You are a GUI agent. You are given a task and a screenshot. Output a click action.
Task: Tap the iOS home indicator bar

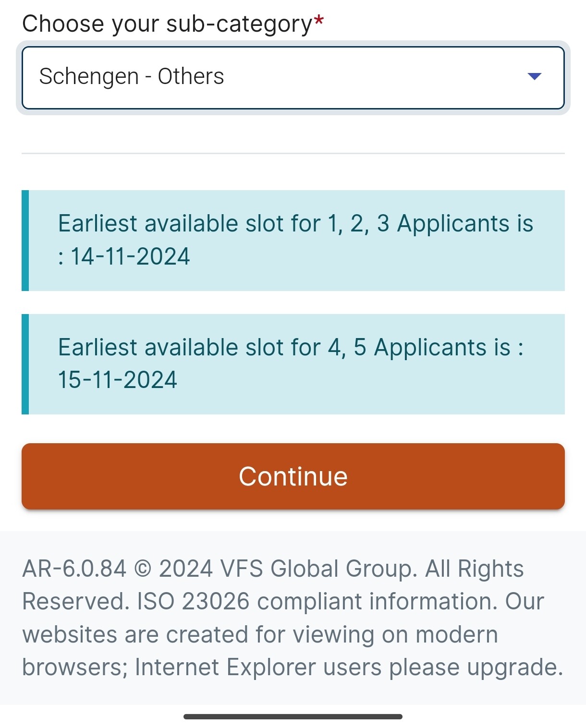tap(293, 716)
